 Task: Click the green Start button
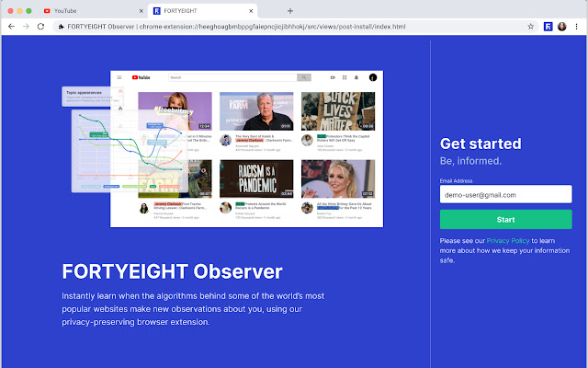[505, 219]
